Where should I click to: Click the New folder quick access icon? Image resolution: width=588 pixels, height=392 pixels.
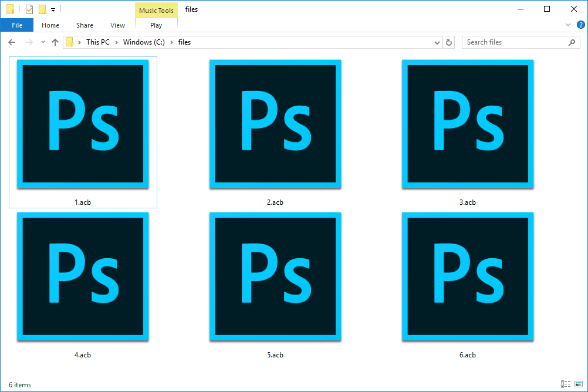[42, 9]
